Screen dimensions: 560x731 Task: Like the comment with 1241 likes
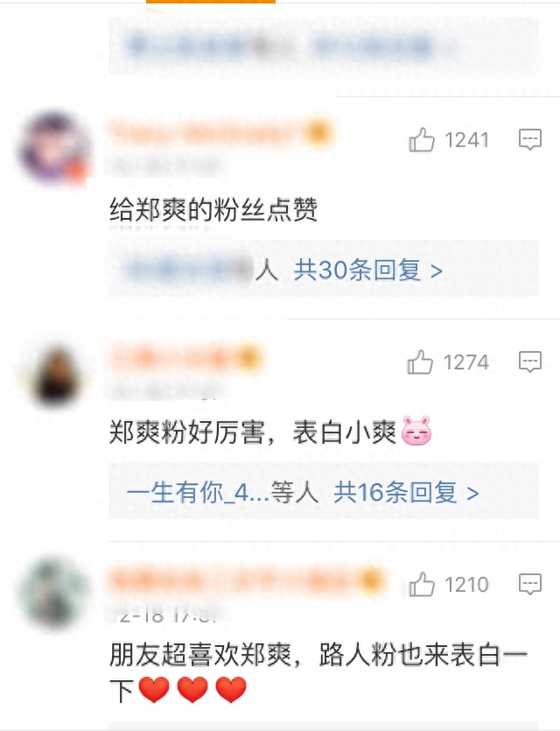point(422,140)
